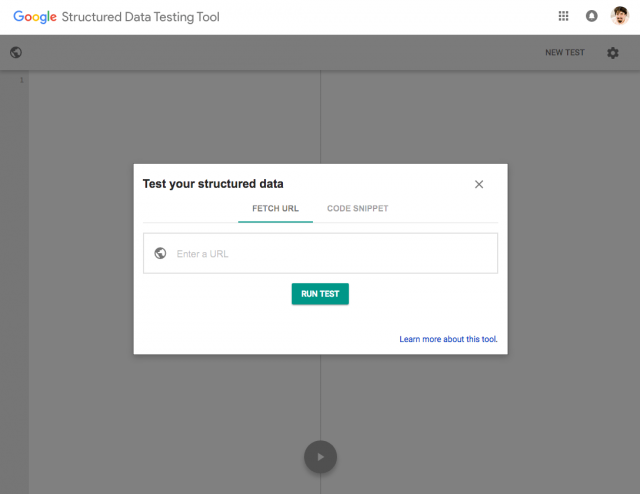Open Learn more about this tool link

click(x=448, y=339)
